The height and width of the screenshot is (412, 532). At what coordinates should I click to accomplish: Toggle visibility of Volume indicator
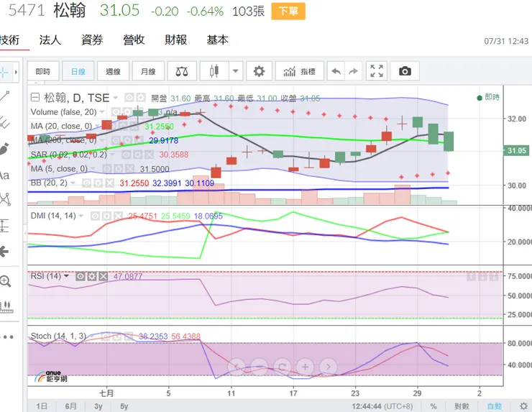click(x=116, y=112)
